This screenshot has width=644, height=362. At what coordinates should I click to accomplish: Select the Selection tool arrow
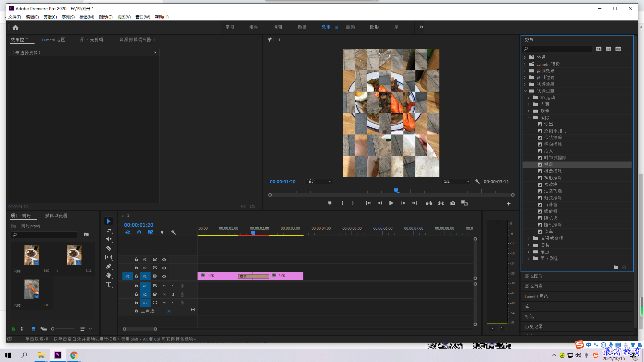click(109, 221)
